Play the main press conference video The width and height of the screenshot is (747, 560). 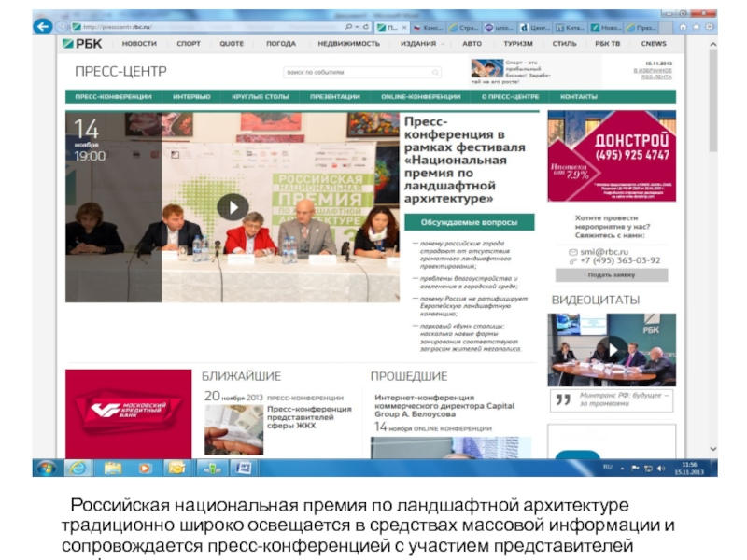pos(233,207)
